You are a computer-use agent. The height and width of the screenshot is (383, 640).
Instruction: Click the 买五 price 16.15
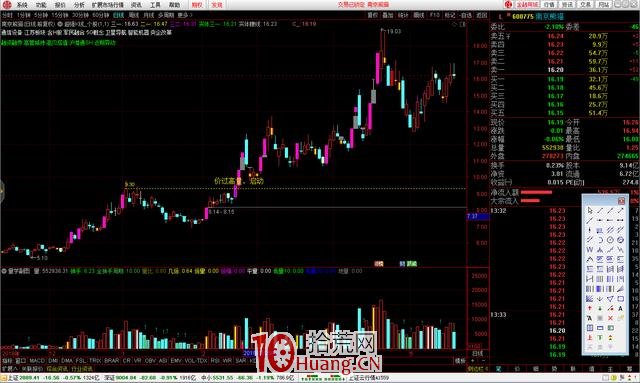pyautogui.click(x=556, y=113)
